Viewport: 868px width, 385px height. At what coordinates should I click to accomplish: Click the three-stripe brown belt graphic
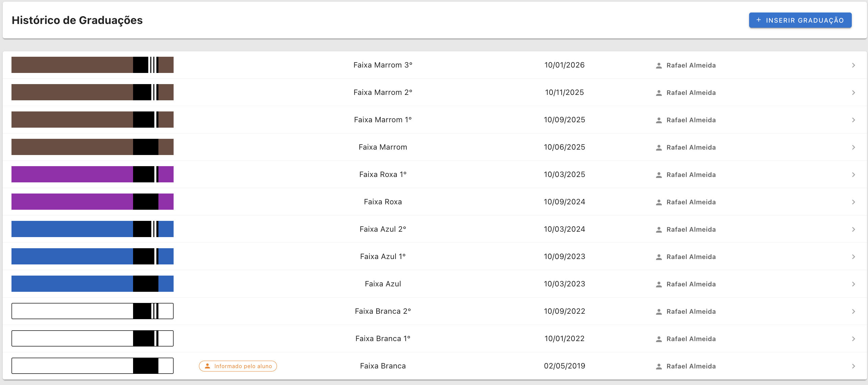pos(92,65)
